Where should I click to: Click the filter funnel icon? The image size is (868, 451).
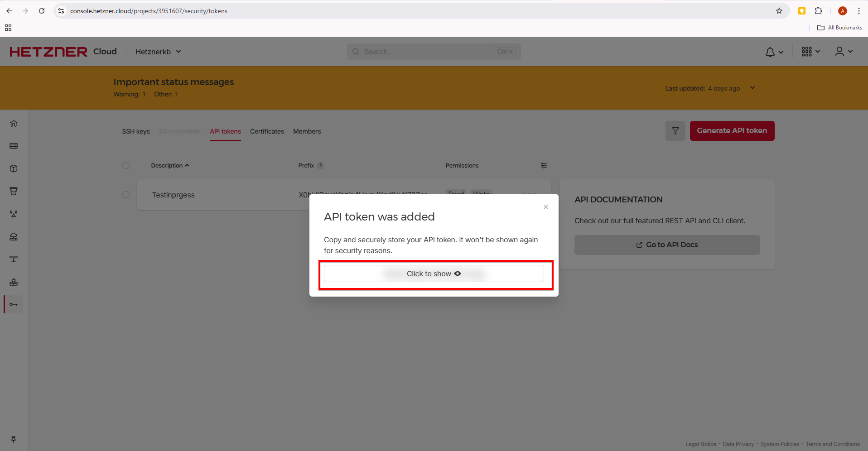click(x=675, y=131)
